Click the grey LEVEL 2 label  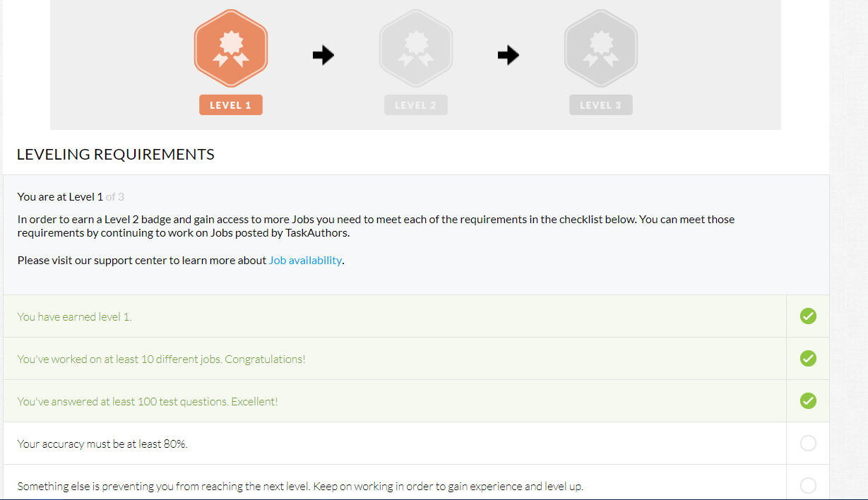416,105
